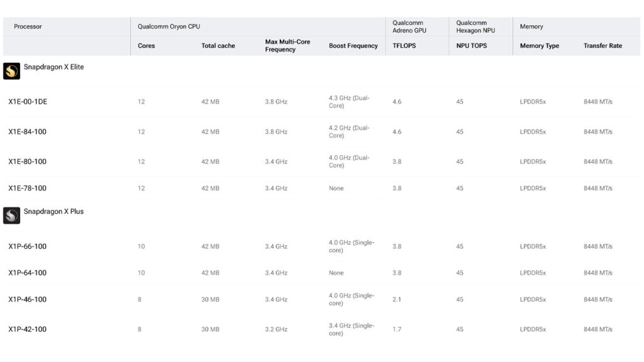The width and height of the screenshot is (644, 362).
Task: Select the Snapdragon X Elite heading
Action: point(53,67)
